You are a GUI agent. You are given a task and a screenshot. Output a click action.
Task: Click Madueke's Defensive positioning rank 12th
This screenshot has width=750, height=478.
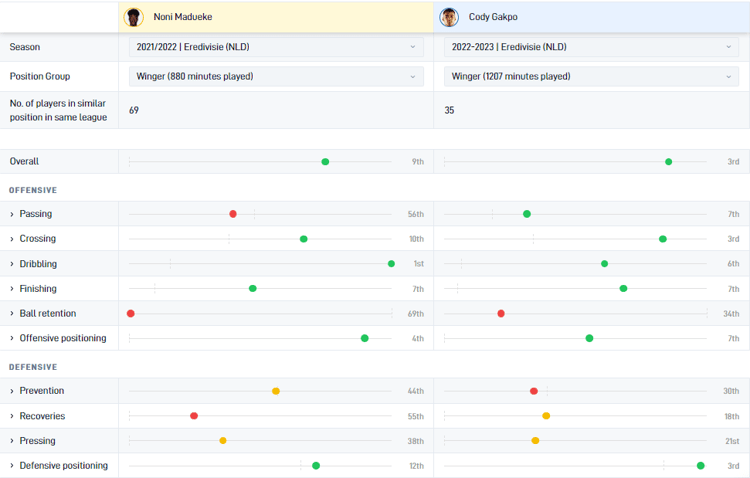click(416, 466)
